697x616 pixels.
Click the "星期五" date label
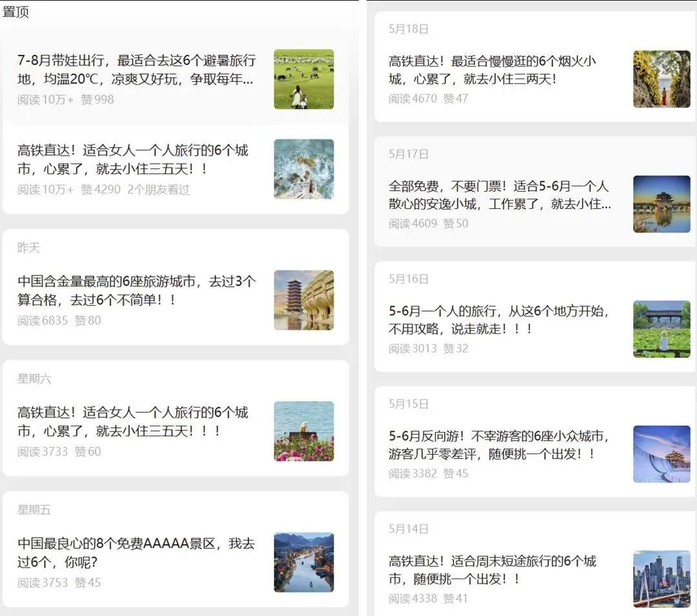coord(34,510)
